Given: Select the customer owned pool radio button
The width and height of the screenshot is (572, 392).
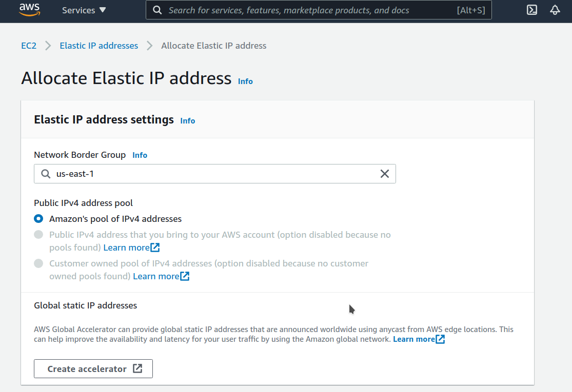Looking at the screenshot, I should (38, 263).
